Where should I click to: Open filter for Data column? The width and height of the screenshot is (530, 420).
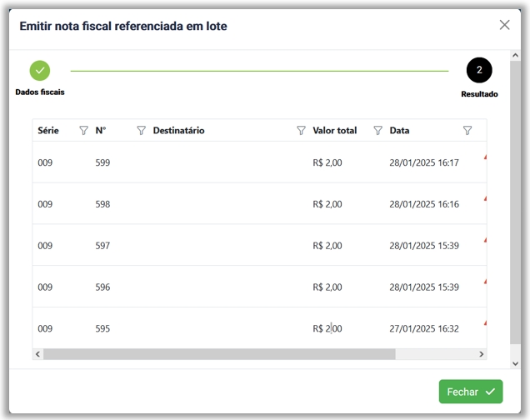pos(467,131)
